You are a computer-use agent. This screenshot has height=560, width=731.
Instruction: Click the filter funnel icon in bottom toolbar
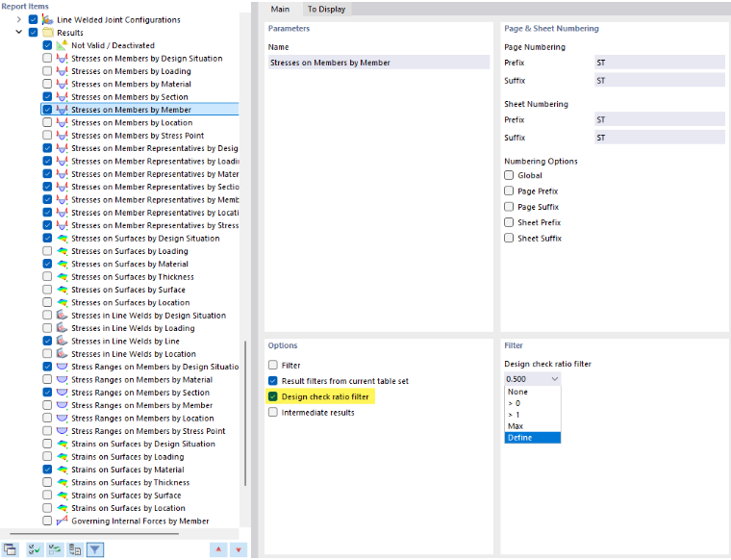(x=95, y=549)
